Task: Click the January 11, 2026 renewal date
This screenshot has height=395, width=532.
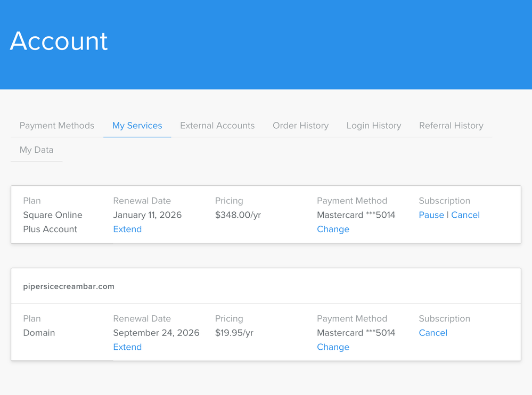Action: (x=147, y=215)
